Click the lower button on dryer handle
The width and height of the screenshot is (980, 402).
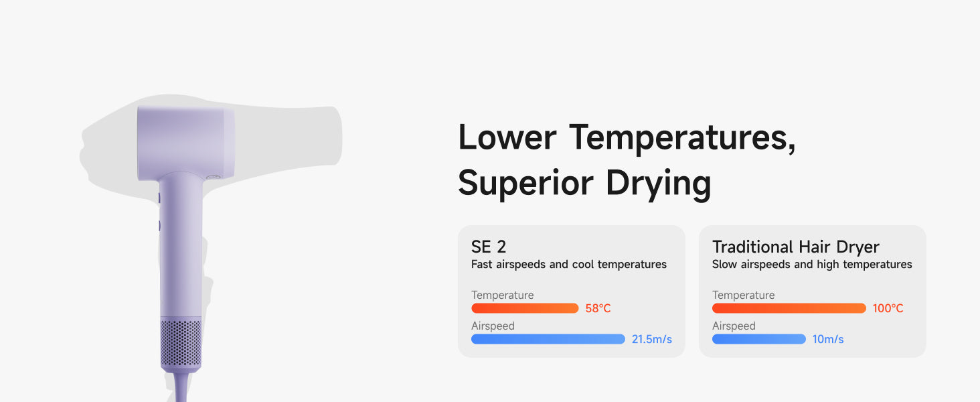159,226
